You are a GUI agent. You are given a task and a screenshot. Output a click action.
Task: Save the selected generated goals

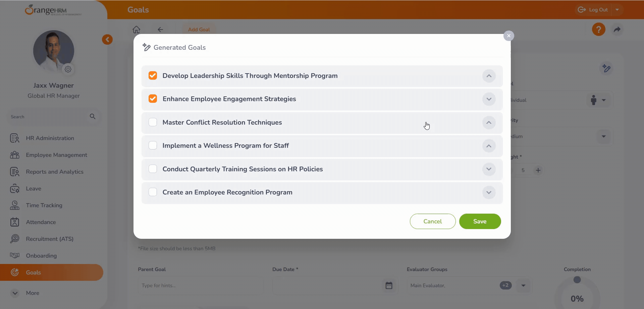[x=480, y=221]
